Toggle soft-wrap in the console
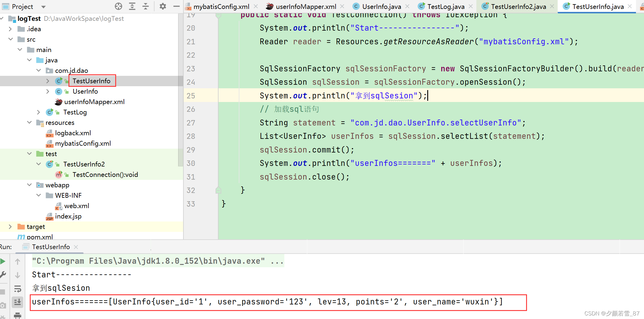The height and width of the screenshot is (319, 644). [x=18, y=289]
